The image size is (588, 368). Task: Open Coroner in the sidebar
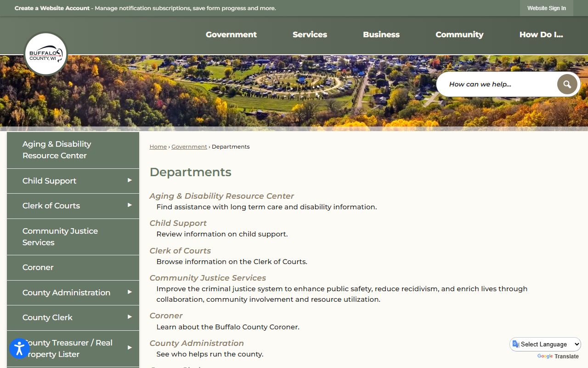click(73, 267)
